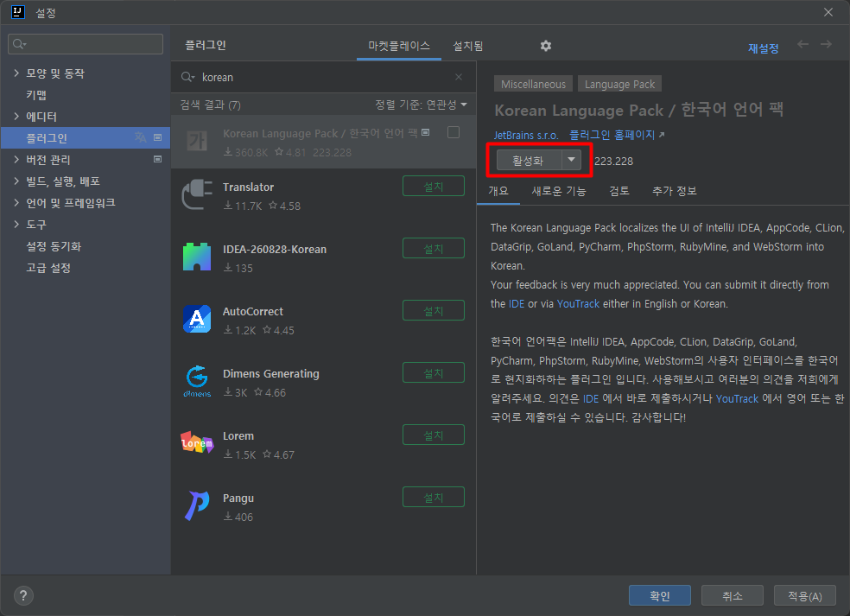This screenshot has height=616, width=850.
Task: Toggle the Korean Language Pack checkbox
Action: click(454, 132)
